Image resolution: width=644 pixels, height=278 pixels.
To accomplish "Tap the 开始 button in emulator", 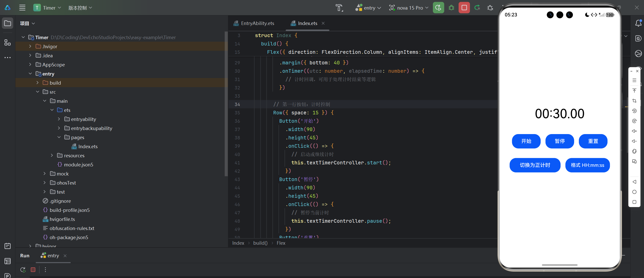I will (x=526, y=141).
